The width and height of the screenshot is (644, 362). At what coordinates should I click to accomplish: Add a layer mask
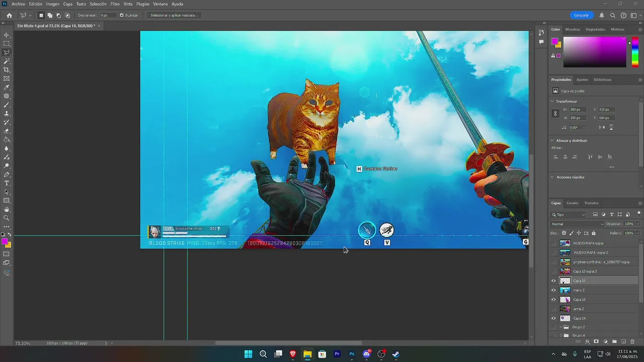596,342
